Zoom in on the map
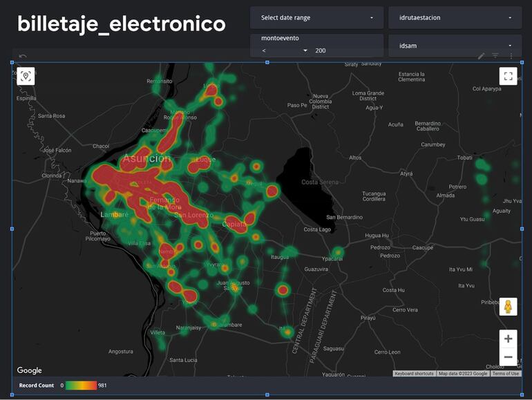Screen dimensions: 532x400 (508, 339)
